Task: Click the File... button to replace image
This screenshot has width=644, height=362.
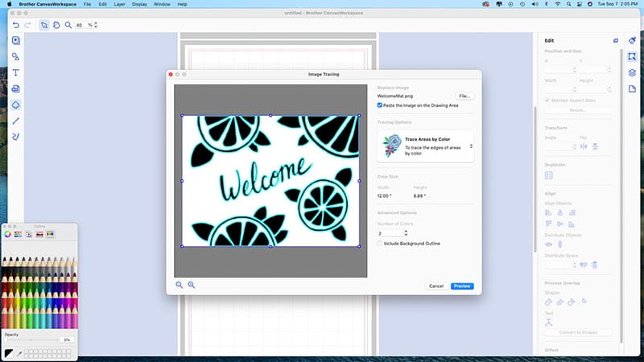Action: click(x=464, y=96)
